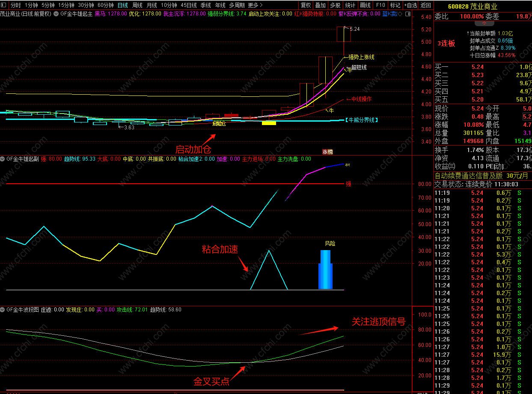532x394 pixels.
Task: Click the 买一 bid row price 5.24
Action: pyautogui.click(x=478, y=67)
